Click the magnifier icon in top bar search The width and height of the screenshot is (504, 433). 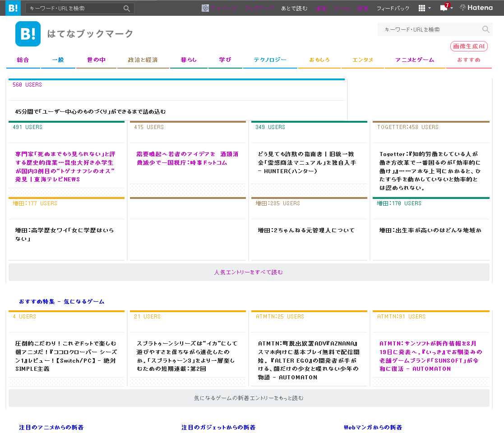(x=127, y=8)
